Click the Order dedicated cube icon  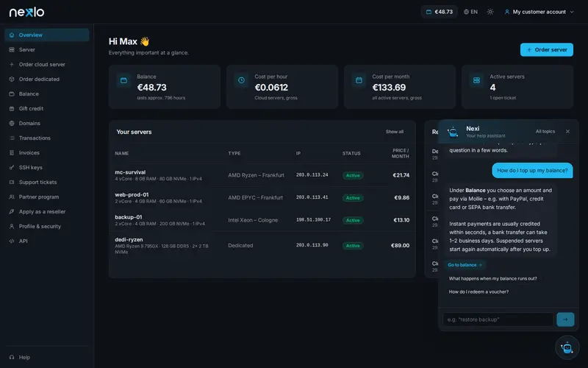pyautogui.click(x=12, y=79)
